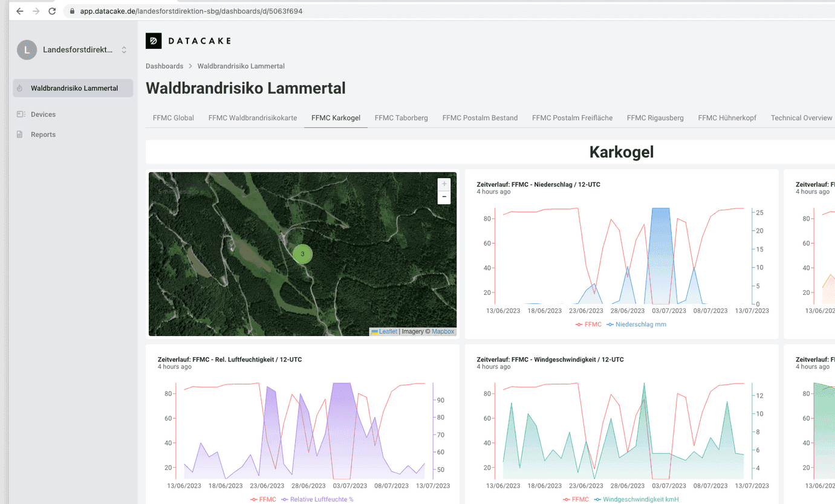Image resolution: width=835 pixels, height=504 pixels.
Task: Select Waldbrandrisiko Lammertal in the sidebar
Action: click(73, 88)
